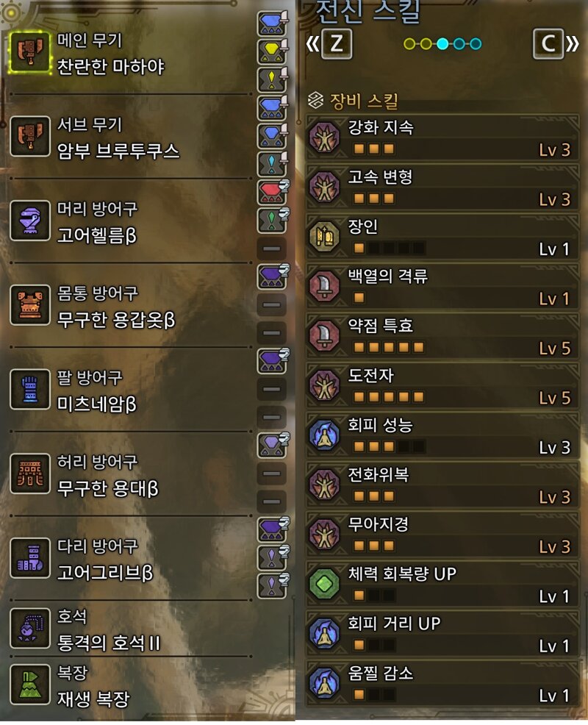This screenshot has width=588, height=725.
Task: Select the 체력 회복량 UP skill icon
Action: [325, 584]
